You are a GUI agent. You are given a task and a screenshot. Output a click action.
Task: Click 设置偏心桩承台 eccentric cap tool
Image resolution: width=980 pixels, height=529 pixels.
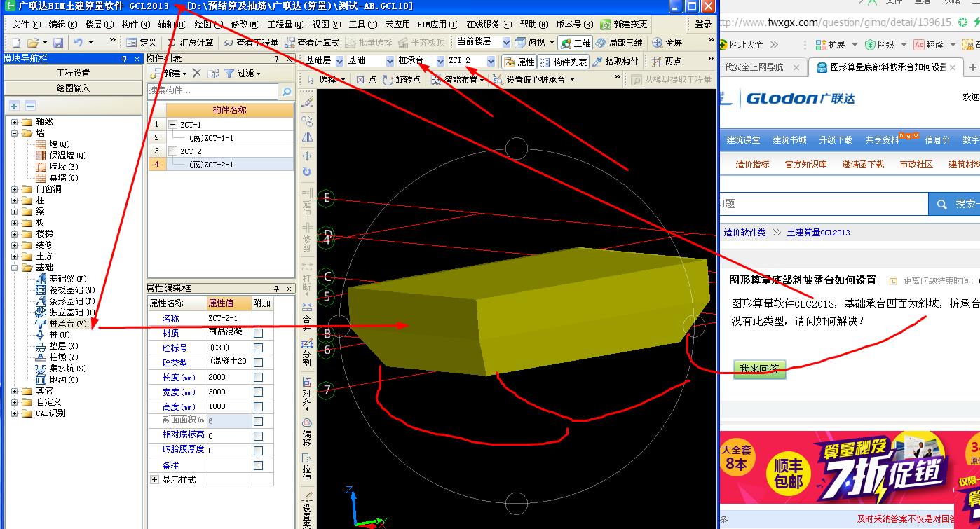[x=534, y=80]
